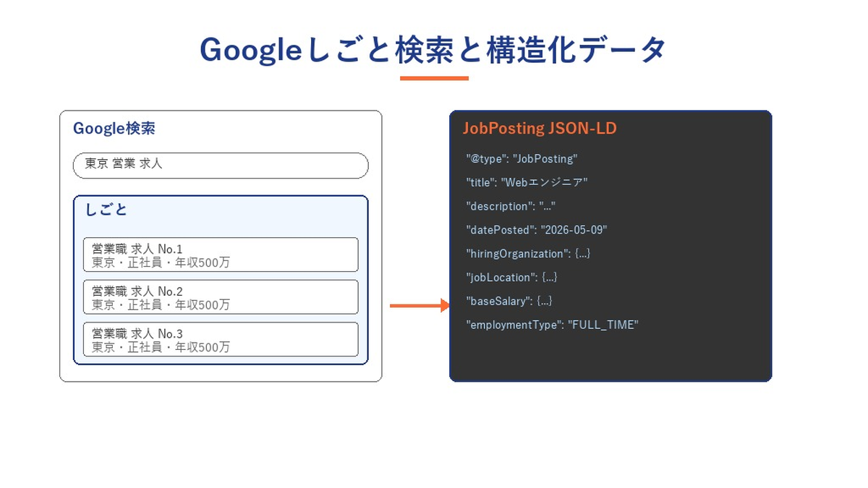Click the "hiringOrganization" code line
The width and height of the screenshot is (868, 488).
[x=529, y=254]
